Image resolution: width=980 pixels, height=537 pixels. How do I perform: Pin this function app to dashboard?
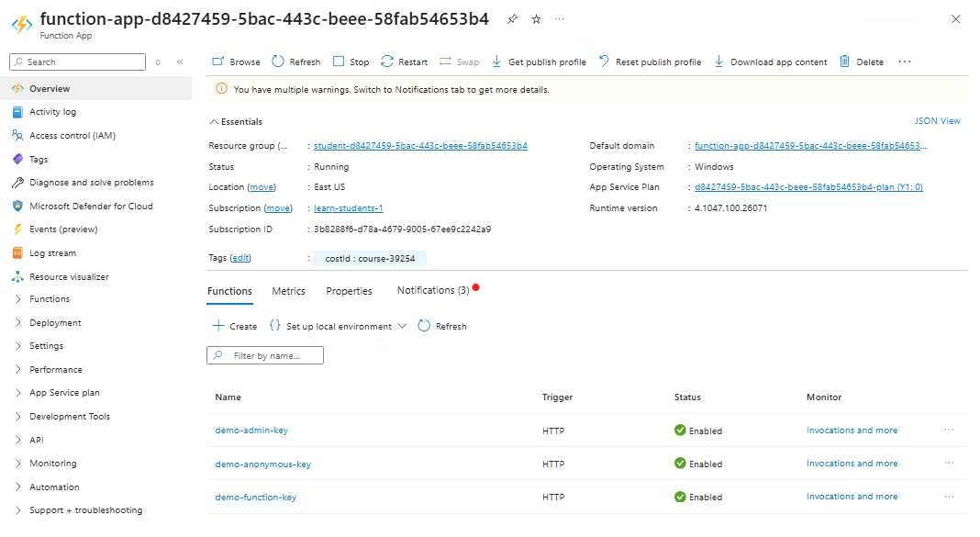tap(512, 19)
